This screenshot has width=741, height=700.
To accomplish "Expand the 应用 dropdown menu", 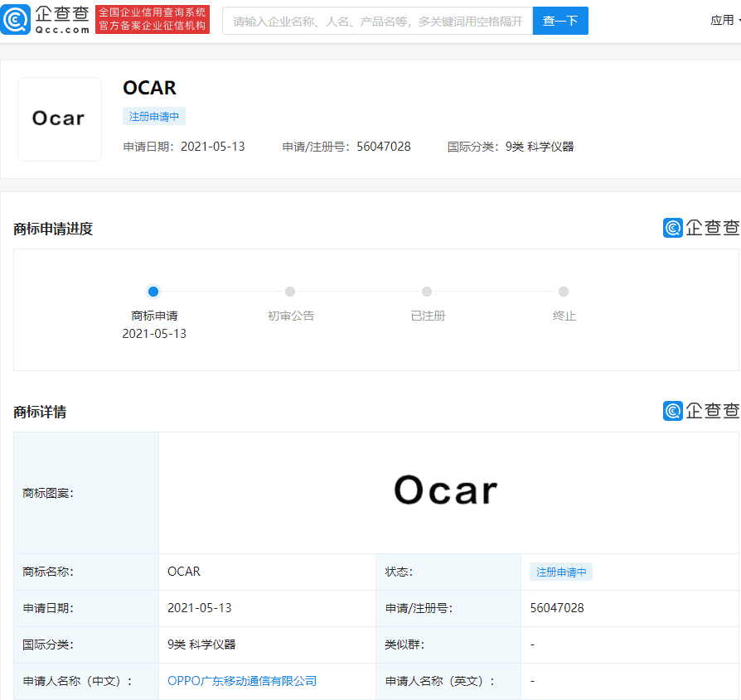I will coord(724,20).
